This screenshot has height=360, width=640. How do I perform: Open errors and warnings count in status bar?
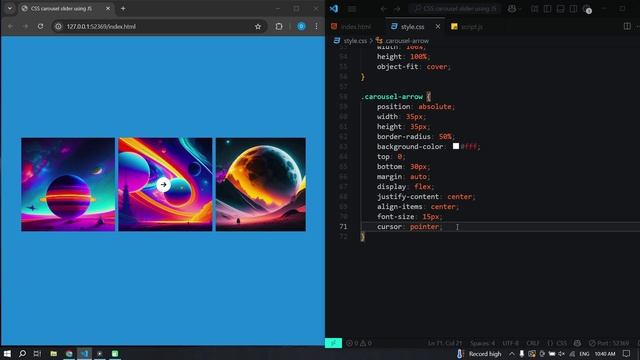click(x=359, y=343)
